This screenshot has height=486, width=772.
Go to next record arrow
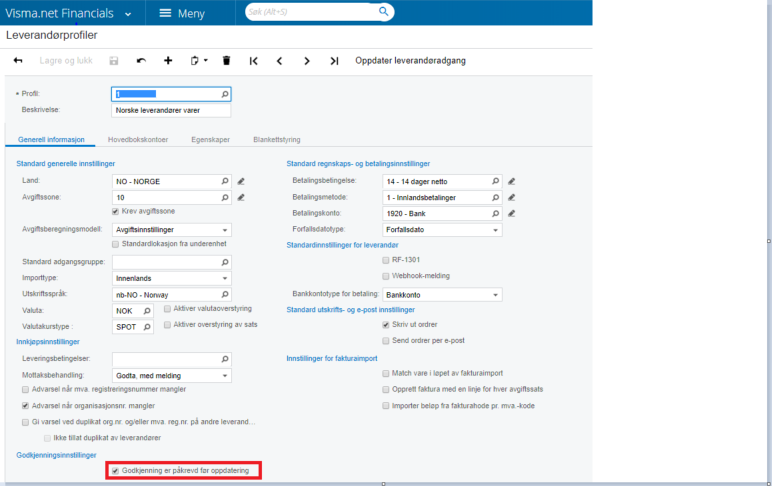pyautogui.click(x=307, y=61)
